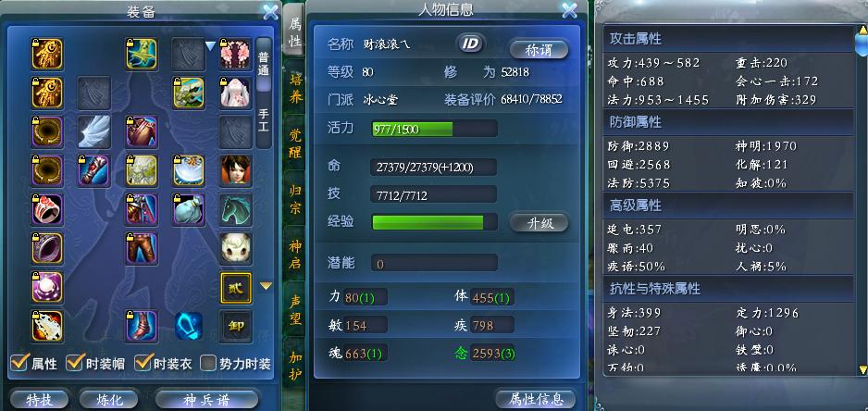Click the ID badge beside character name
The height and width of the screenshot is (411, 868).
coord(470,44)
